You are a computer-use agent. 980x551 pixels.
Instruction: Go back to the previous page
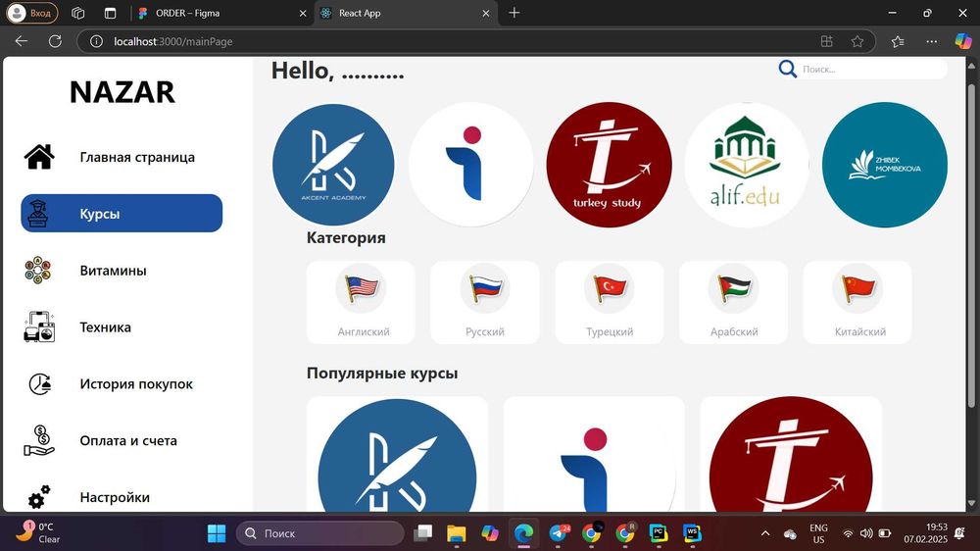[22, 41]
